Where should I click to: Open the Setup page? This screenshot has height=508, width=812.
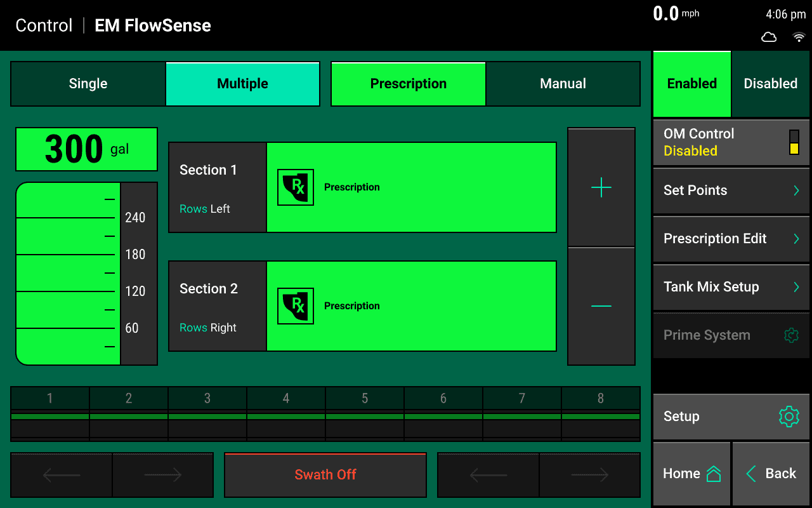click(731, 417)
